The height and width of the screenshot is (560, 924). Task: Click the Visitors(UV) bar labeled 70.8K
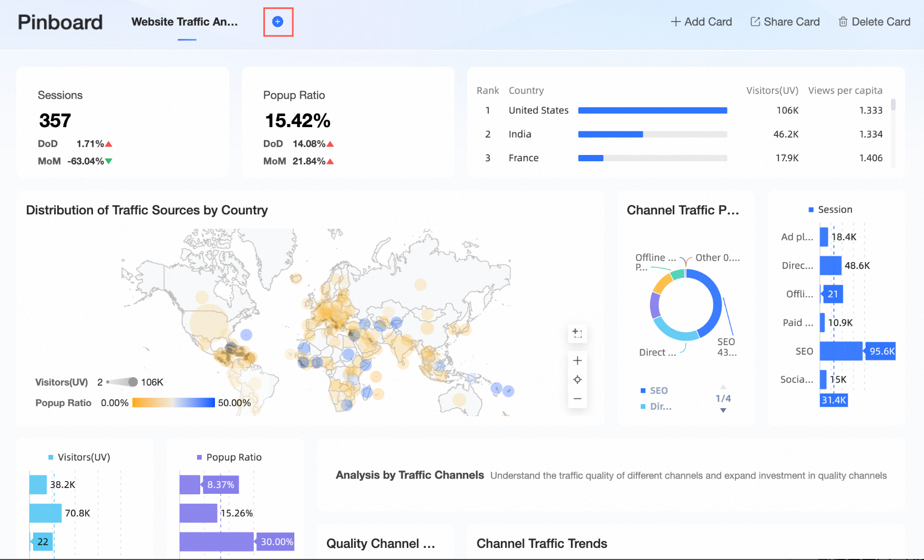point(46,513)
